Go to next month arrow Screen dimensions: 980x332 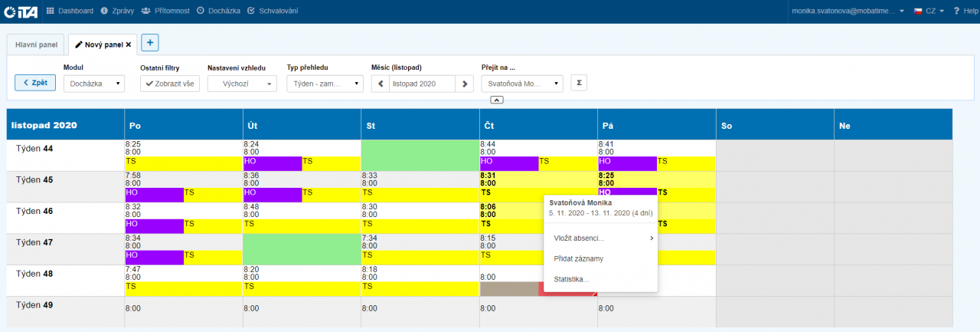point(465,84)
